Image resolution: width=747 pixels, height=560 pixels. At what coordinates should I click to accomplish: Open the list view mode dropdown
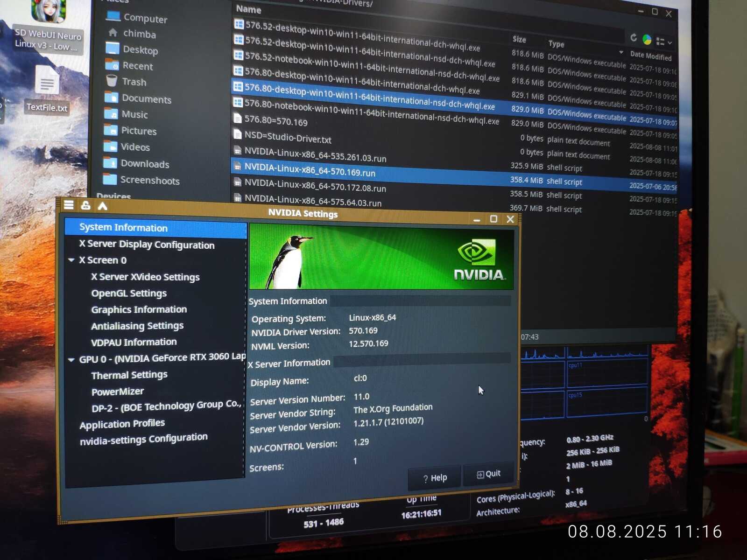664,42
